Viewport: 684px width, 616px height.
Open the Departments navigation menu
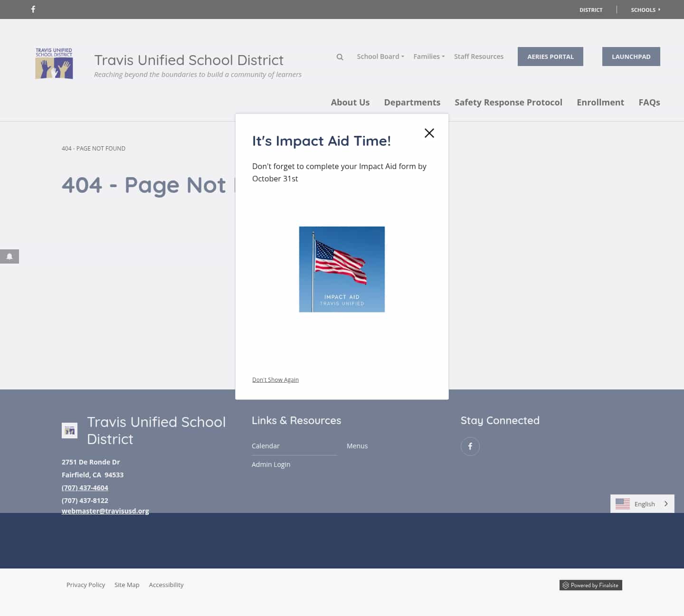coord(412,102)
